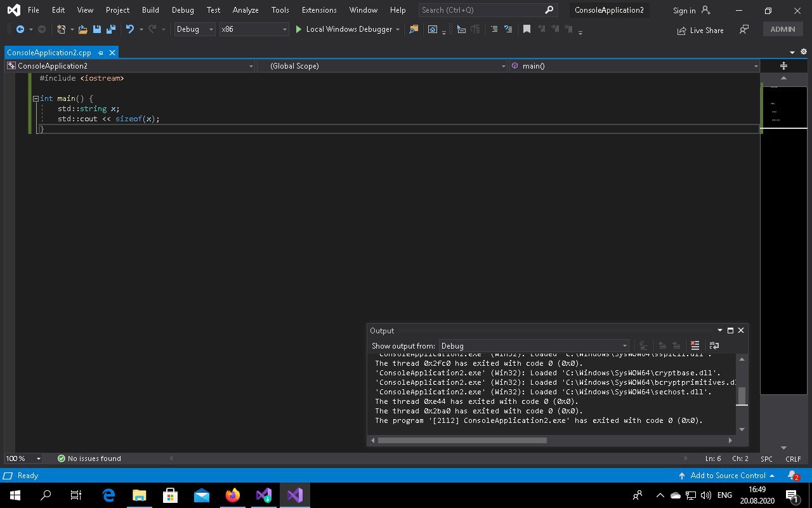Viewport: 812px width, 508px height.
Task: Click the ADMIN badge button
Action: 783,29
